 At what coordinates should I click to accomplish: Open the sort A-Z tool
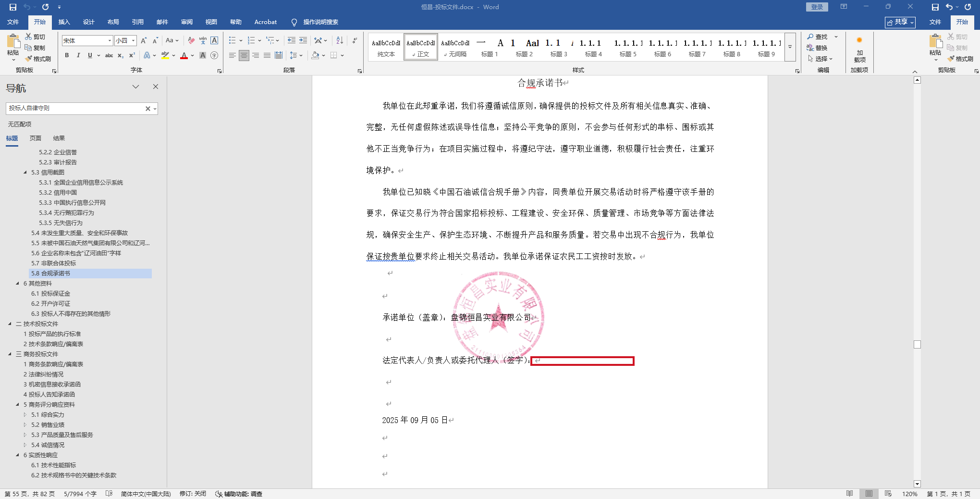pos(340,41)
